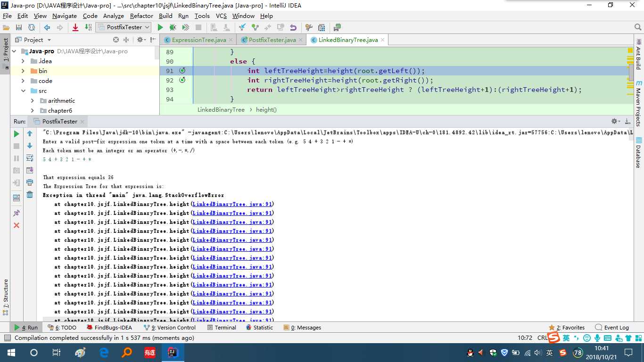The height and width of the screenshot is (362, 644).
Task: Open the Maven Projects side panel
Action: tap(638, 103)
